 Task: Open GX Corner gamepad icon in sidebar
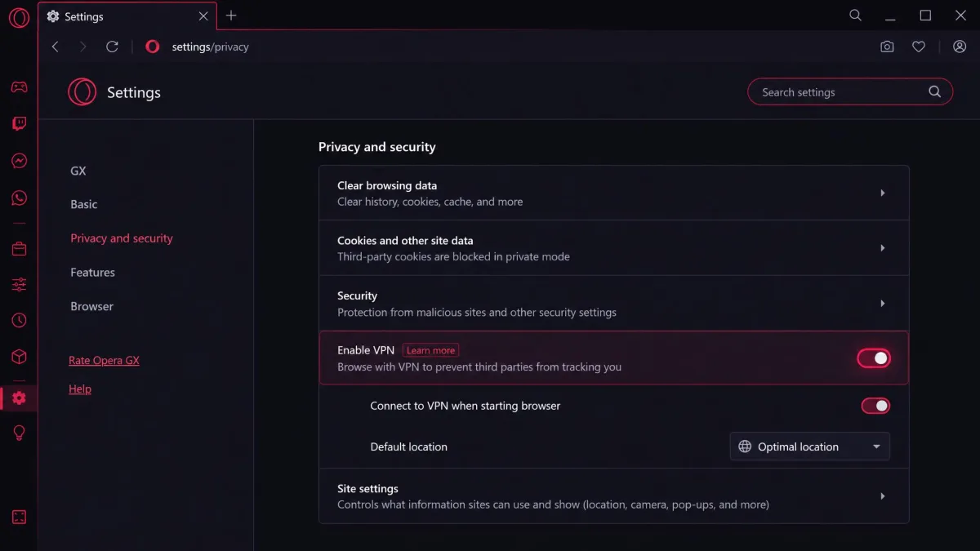(19, 87)
